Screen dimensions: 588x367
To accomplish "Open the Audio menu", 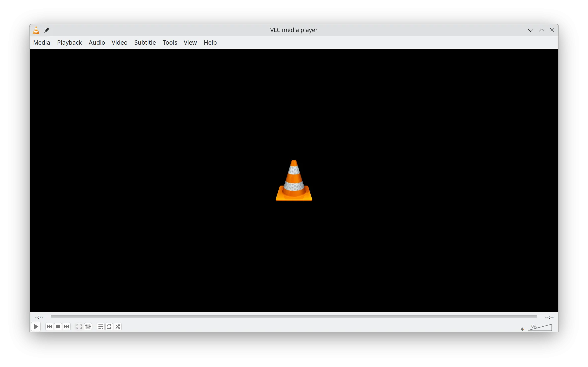I will coord(97,42).
